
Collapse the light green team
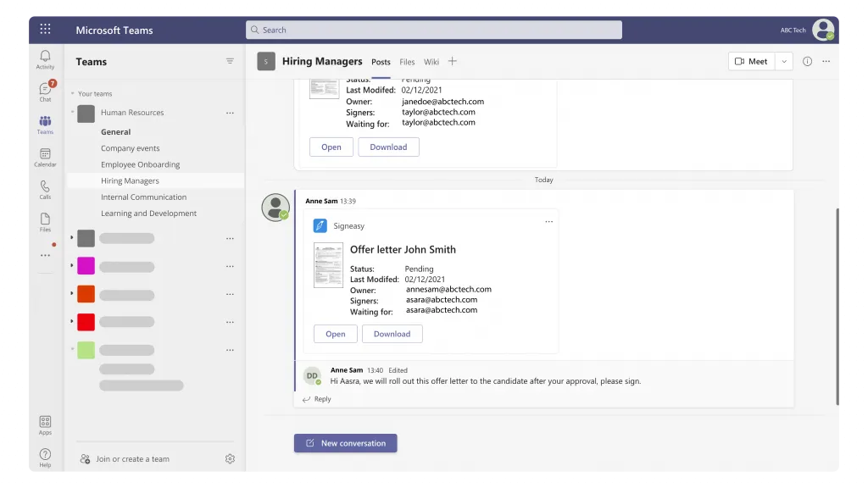tap(72, 348)
